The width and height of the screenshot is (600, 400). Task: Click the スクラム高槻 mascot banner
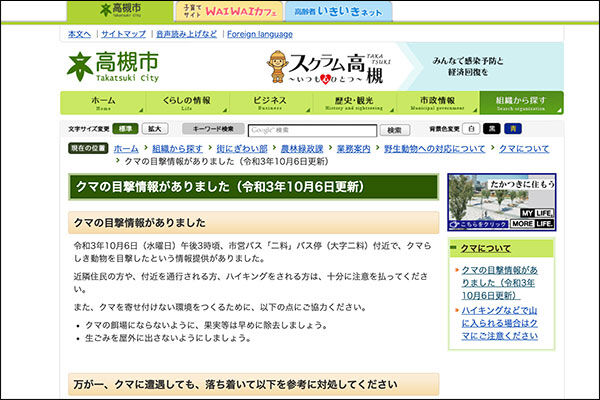coord(328,67)
